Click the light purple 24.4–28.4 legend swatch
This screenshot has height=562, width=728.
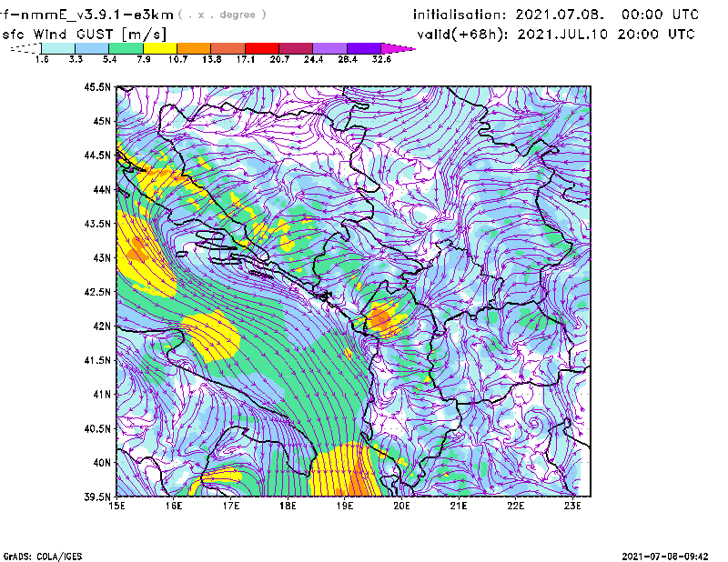pyautogui.click(x=329, y=48)
